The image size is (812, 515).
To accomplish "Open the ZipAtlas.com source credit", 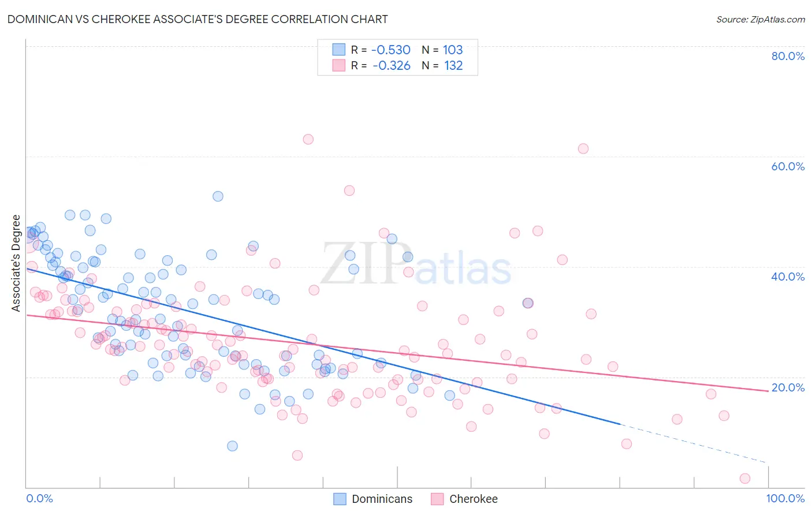I will pyautogui.click(x=761, y=19).
